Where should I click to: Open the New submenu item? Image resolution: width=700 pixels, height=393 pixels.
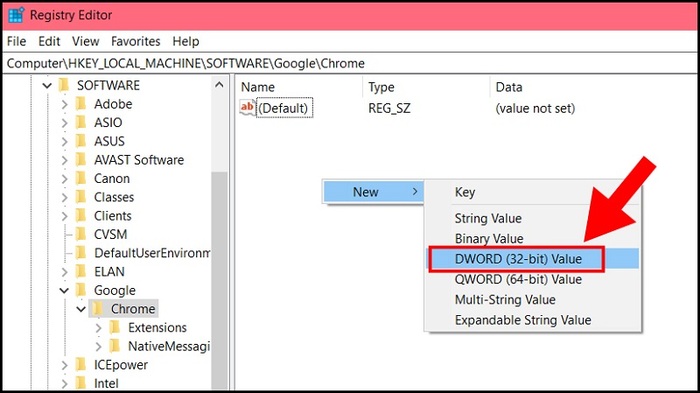click(x=374, y=192)
